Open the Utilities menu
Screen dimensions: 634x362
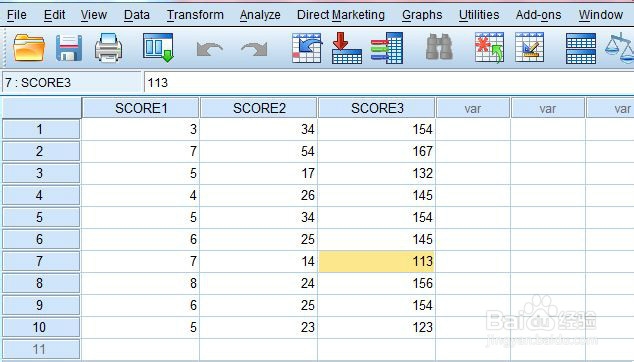coord(479,15)
